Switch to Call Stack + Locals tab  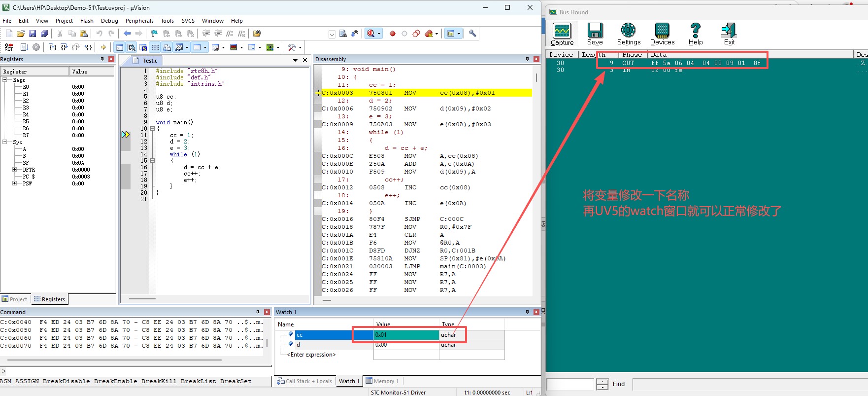point(304,381)
